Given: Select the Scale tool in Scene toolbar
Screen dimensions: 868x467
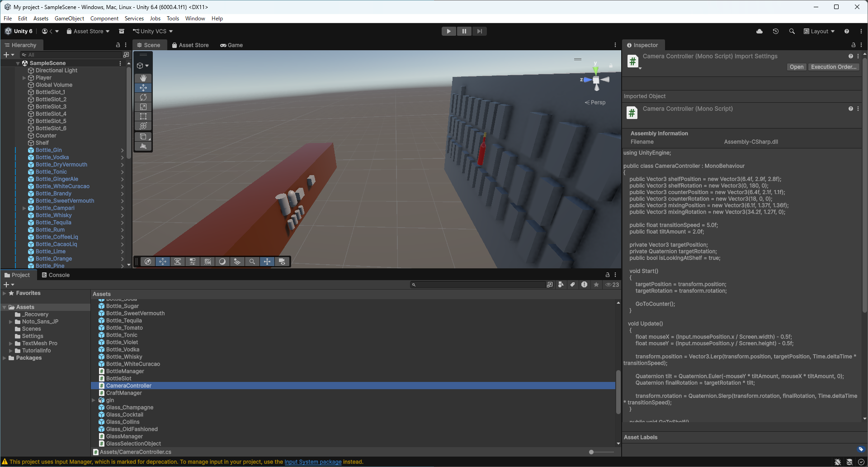Looking at the screenshot, I should tap(143, 107).
